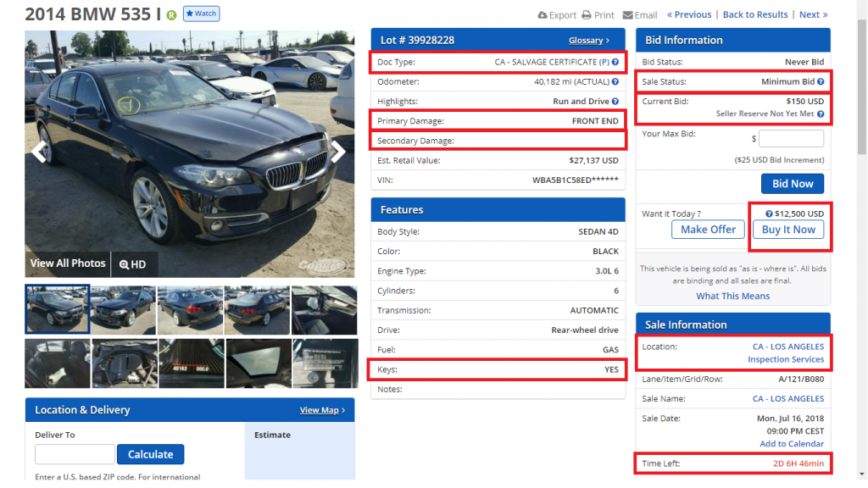
Task: Go to the Previous lot
Action: coord(689,14)
